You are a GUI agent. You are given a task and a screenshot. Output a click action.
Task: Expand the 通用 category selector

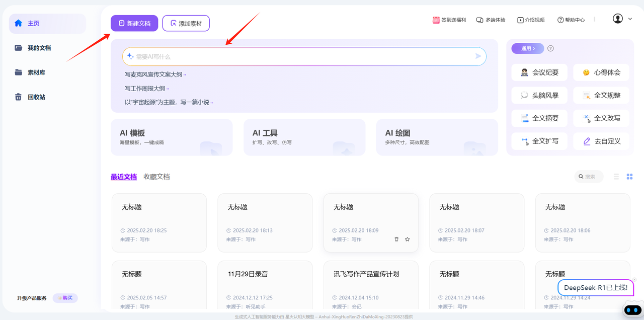[x=527, y=49]
